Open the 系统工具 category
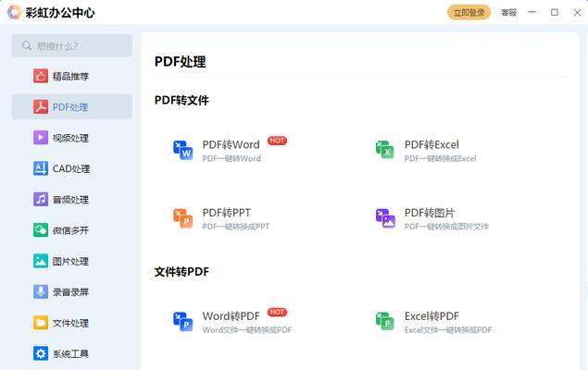 tap(72, 353)
